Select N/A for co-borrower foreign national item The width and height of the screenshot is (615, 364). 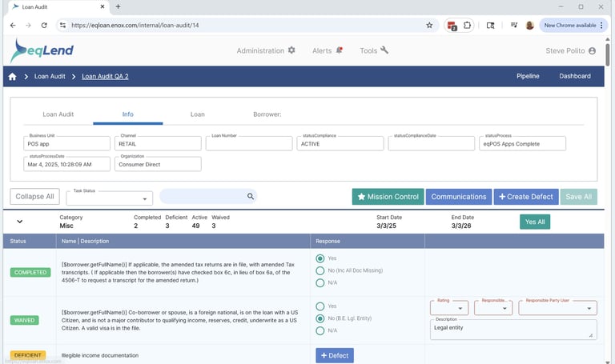(x=320, y=330)
